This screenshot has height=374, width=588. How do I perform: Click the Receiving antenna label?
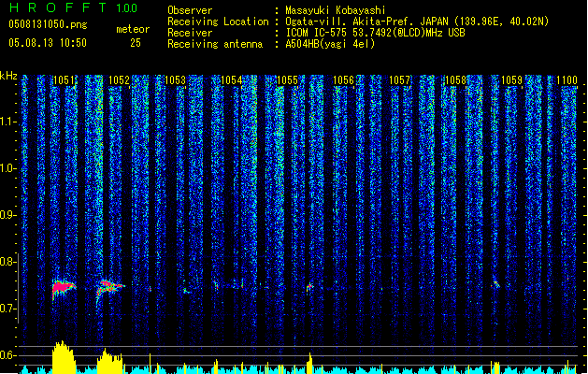[215, 44]
